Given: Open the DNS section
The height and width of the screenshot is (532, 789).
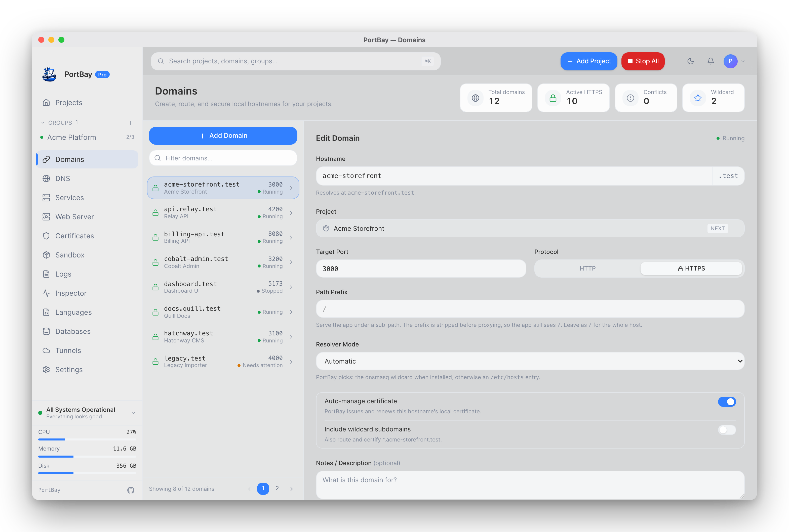Looking at the screenshot, I should [x=87, y=179].
